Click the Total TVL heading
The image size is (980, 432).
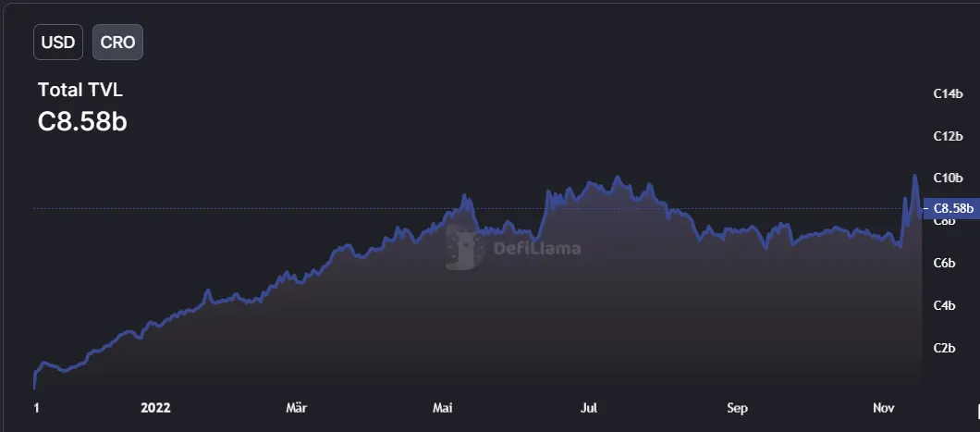80,90
